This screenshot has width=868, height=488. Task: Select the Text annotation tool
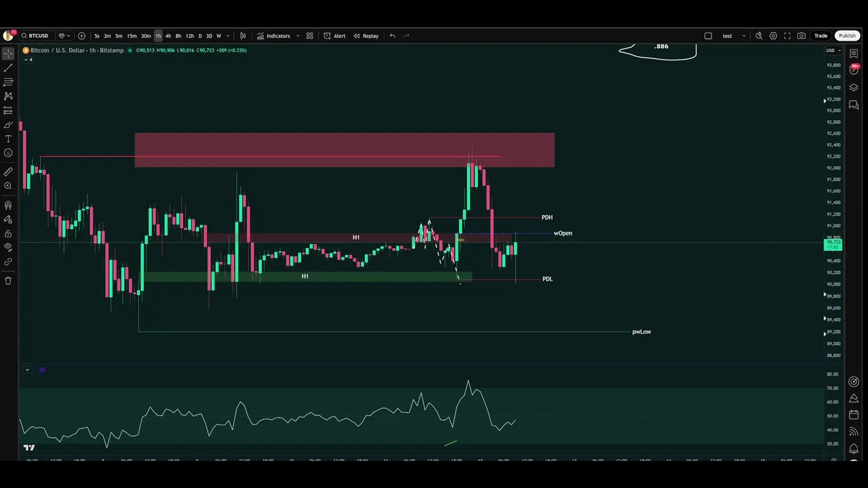(x=8, y=139)
